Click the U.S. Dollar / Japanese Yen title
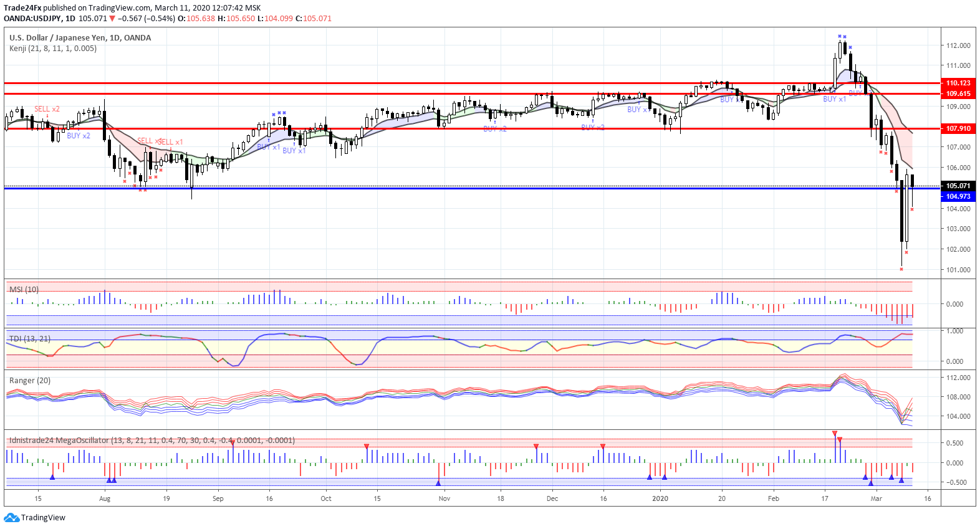 point(80,37)
